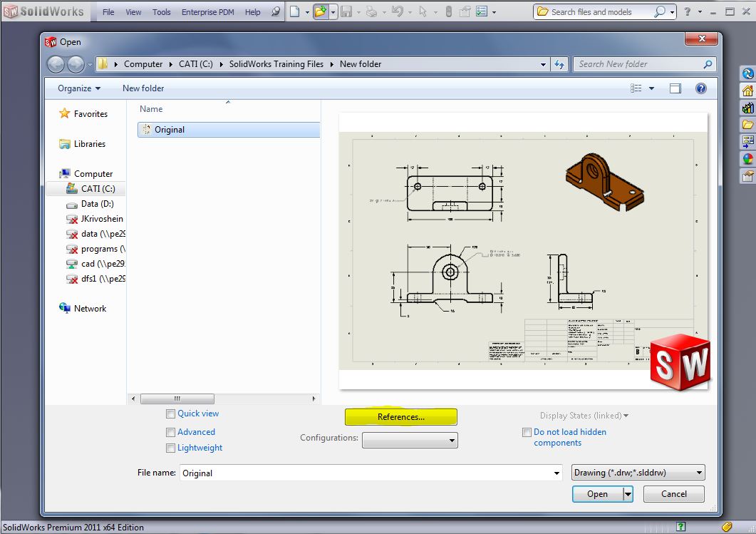Open the Tools menu

point(162,12)
